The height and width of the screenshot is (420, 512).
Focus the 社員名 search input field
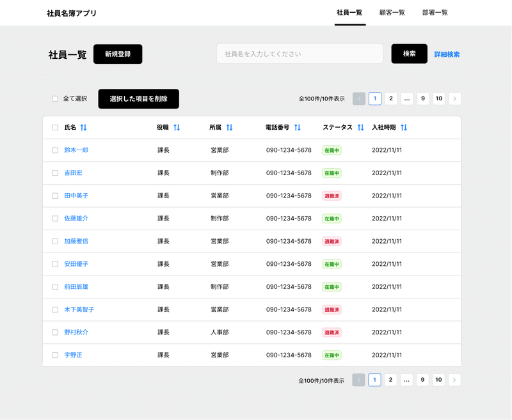point(300,54)
